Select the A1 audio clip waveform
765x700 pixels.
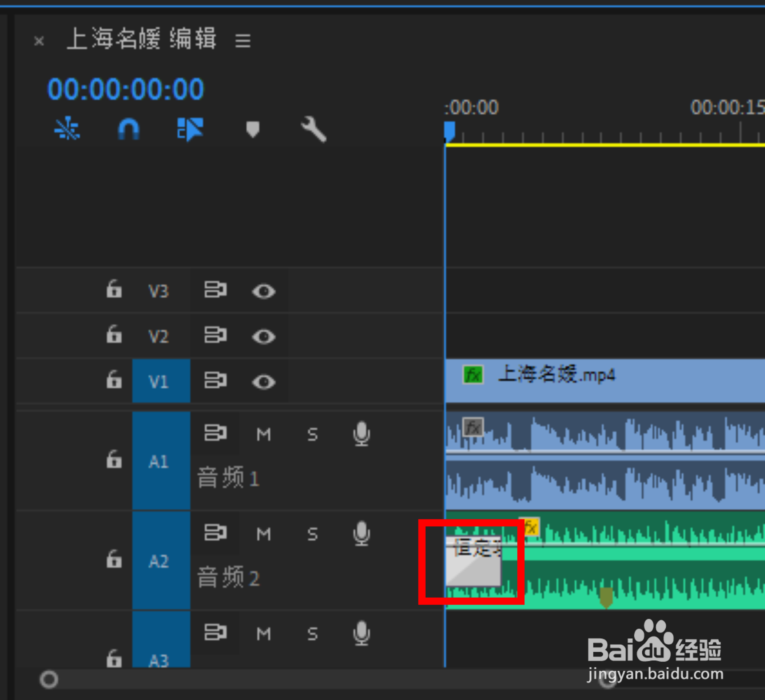pos(605,461)
